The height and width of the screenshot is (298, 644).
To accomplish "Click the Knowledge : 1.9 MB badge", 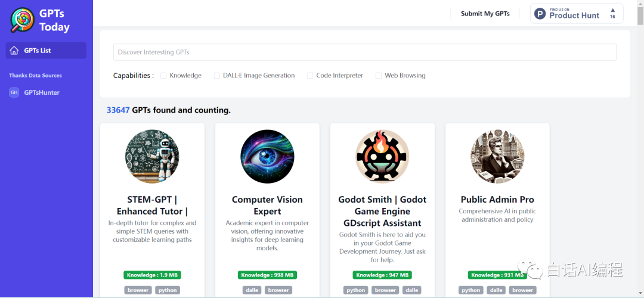I will click(152, 275).
